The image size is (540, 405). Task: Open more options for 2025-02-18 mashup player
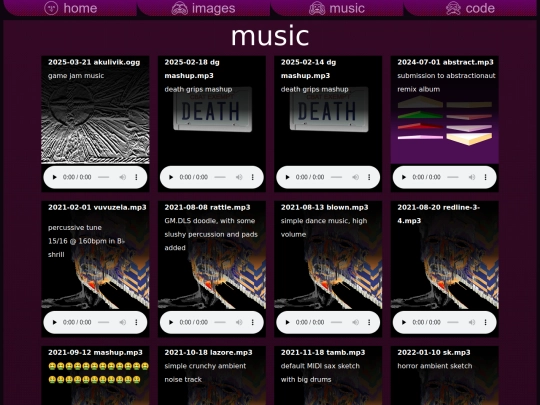click(x=253, y=177)
